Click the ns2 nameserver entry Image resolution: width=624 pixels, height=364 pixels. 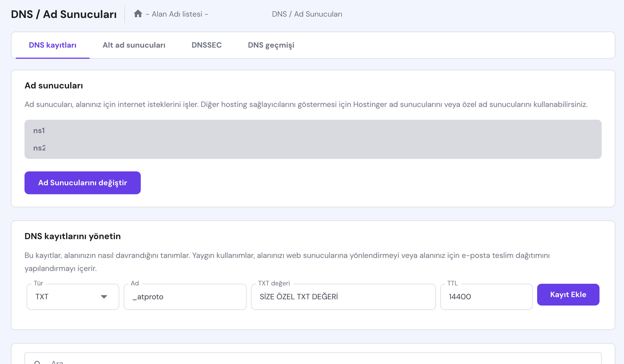click(x=39, y=148)
